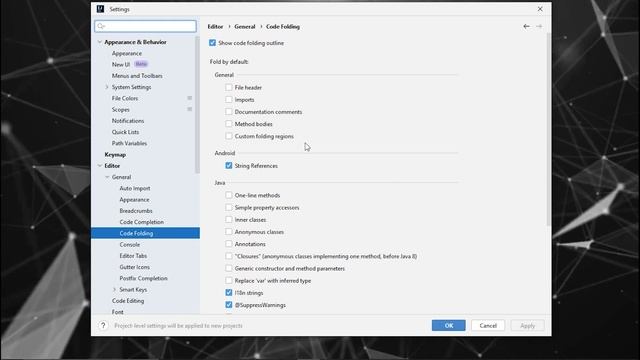Select Postfix Completion item
The height and width of the screenshot is (360, 640).
click(143, 278)
